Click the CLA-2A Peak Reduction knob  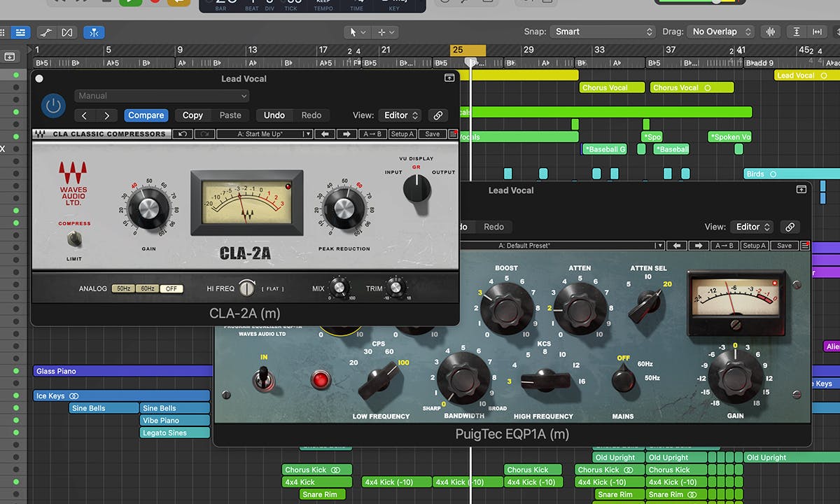(x=343, y=208)
